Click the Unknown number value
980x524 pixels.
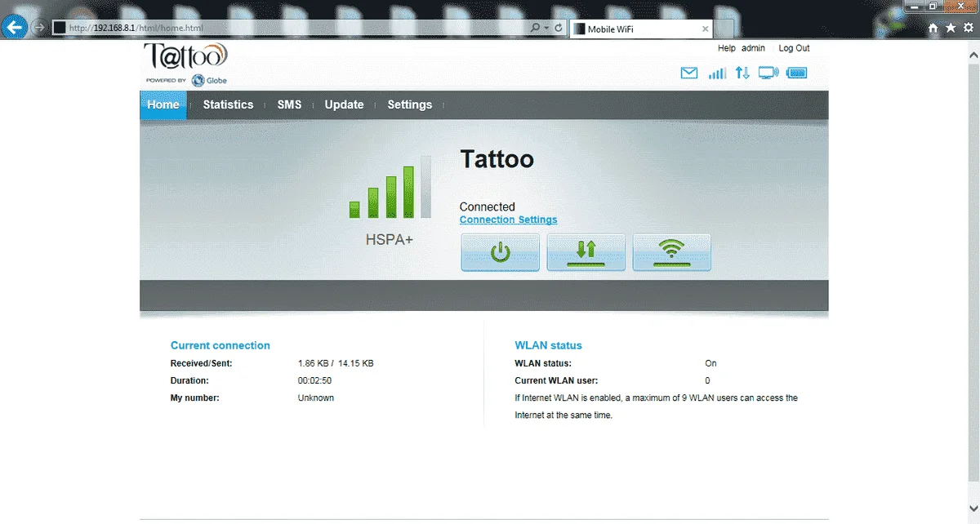pyautogui.click(x=316, y=398)
